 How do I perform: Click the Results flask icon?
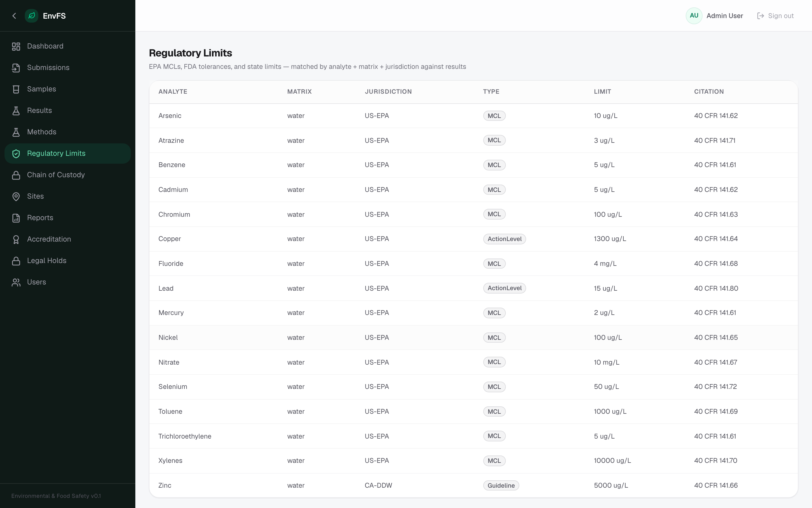coord(16,111)
